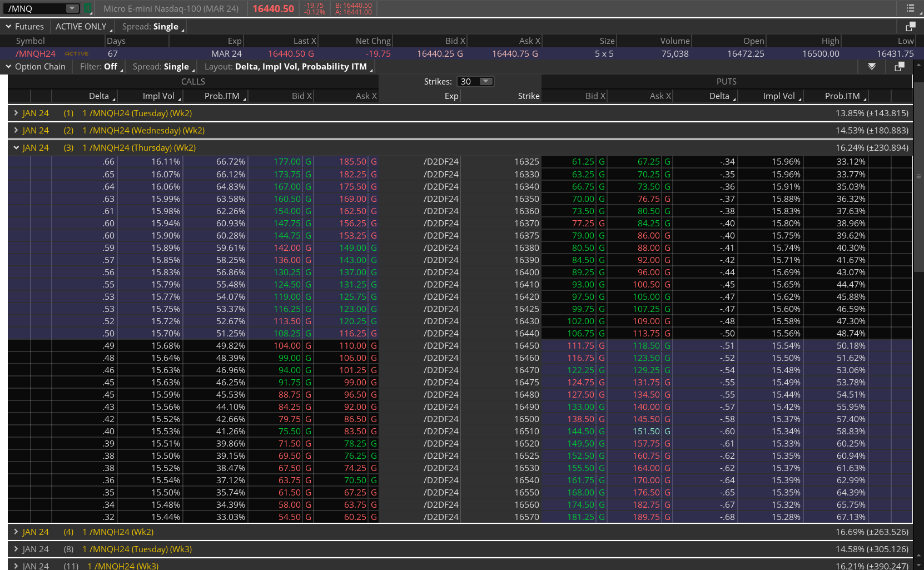Collapse the JAN 24 Thursday Wk2 expiration row
Viewport: 924px width, 570px height.
tap(16, 148)
